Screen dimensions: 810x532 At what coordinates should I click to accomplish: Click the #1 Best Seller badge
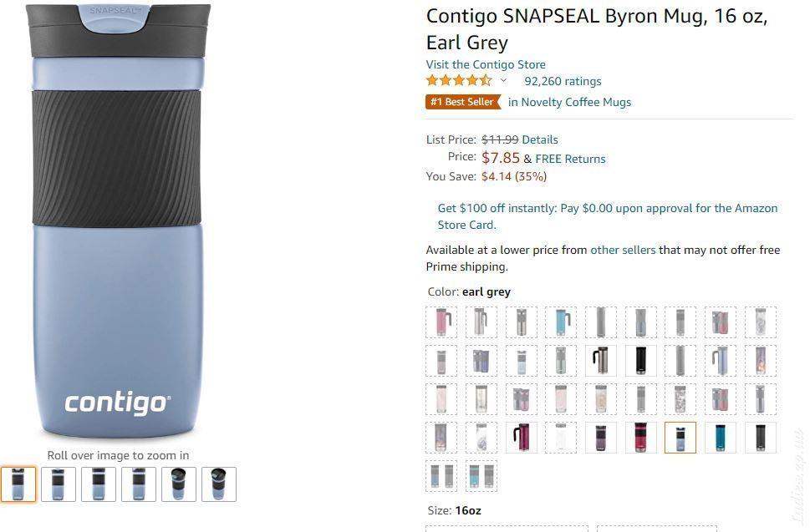[463, 102]
